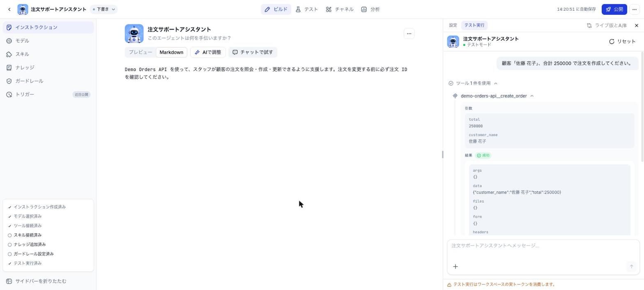Switch to the テスト tab
Image resolution: width=644 pixels, height=290 pixels.
(x=306, y=9)
